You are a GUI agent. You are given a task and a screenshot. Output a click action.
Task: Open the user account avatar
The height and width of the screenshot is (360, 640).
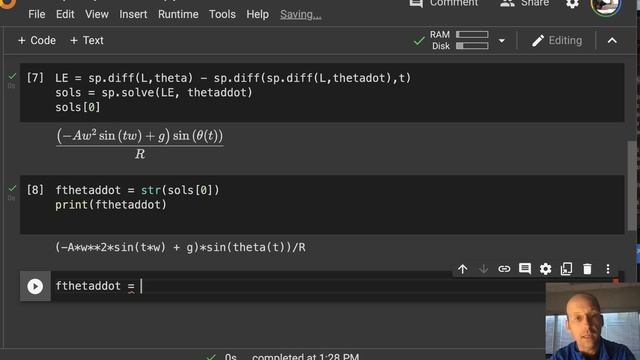tap(606, 6)
